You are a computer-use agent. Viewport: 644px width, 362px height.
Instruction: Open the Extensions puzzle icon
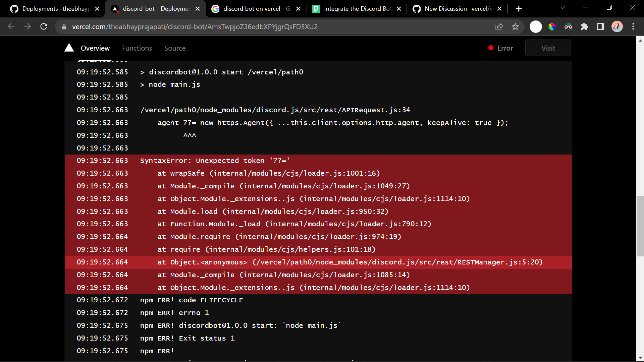584,26
